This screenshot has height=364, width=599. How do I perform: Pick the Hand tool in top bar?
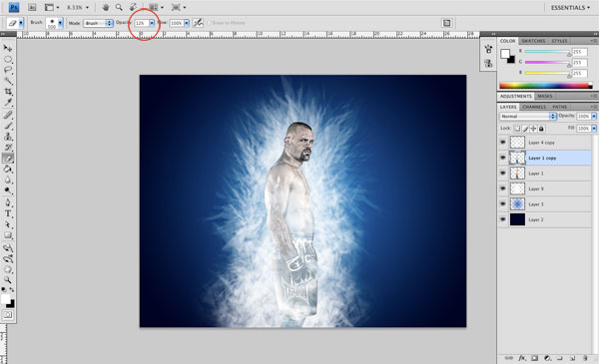[x=106, y=7]
